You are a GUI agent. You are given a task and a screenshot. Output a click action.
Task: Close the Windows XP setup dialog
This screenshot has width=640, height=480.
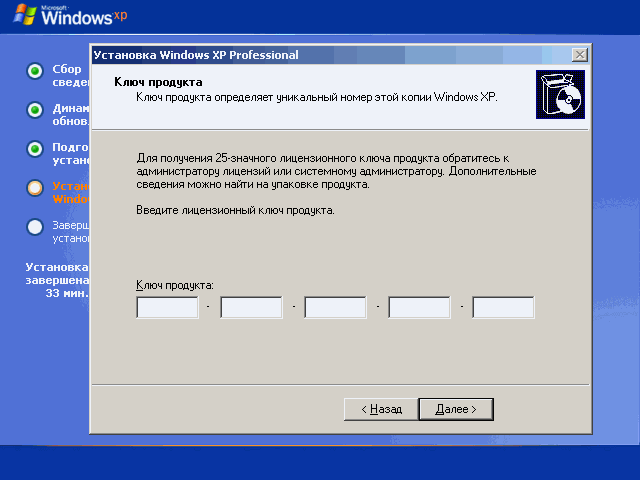pos(580,54)
